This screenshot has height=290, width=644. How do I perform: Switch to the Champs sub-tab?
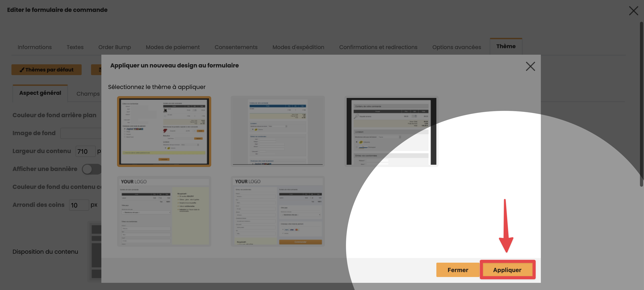(x=88, y=94)
